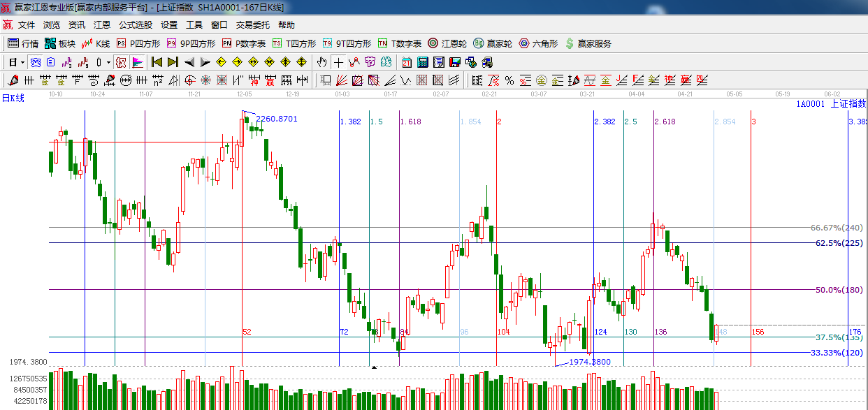
Task: Click the calendar icon in toolbar
Action: [406, 62]
